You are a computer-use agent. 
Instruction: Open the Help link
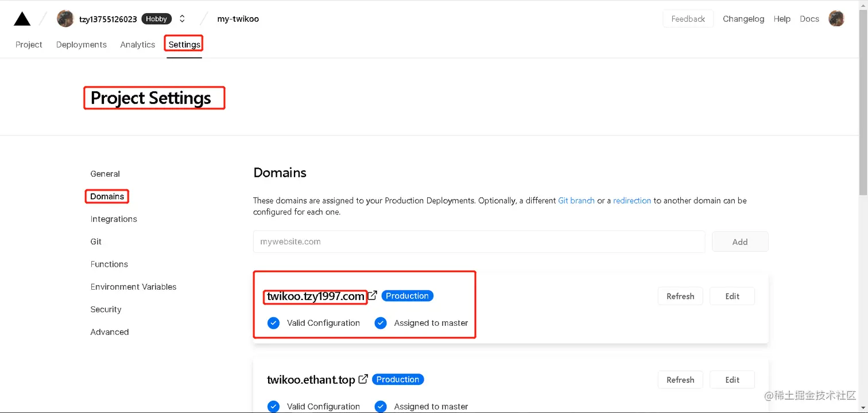(782, 19)
